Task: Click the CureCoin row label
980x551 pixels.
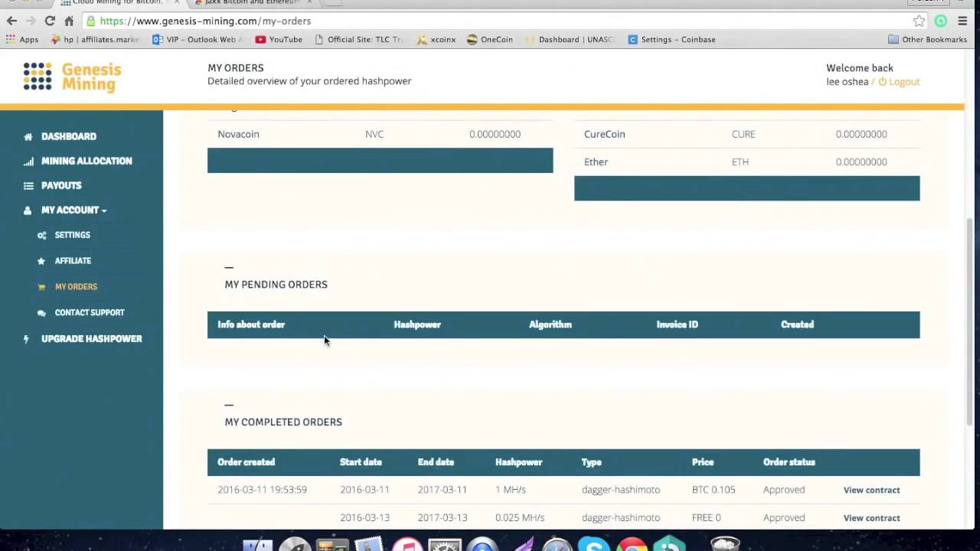Action: coord(604,134)
